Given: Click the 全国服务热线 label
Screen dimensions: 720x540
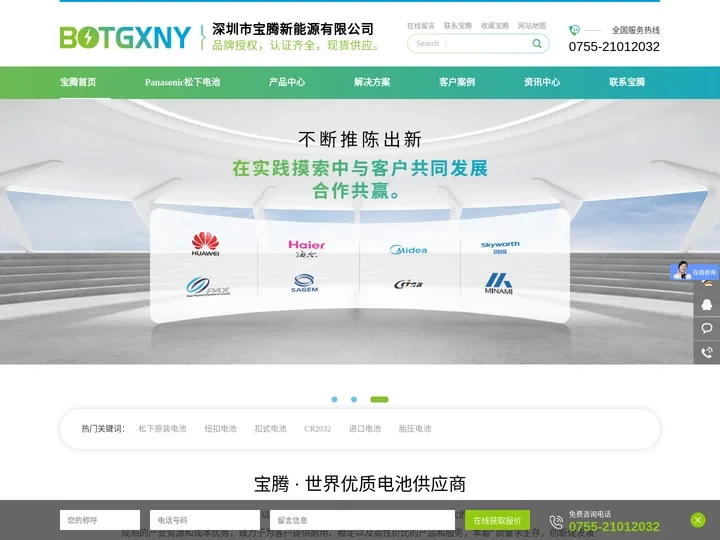Looking at the screenshot, I should click(x=636, y=30).
